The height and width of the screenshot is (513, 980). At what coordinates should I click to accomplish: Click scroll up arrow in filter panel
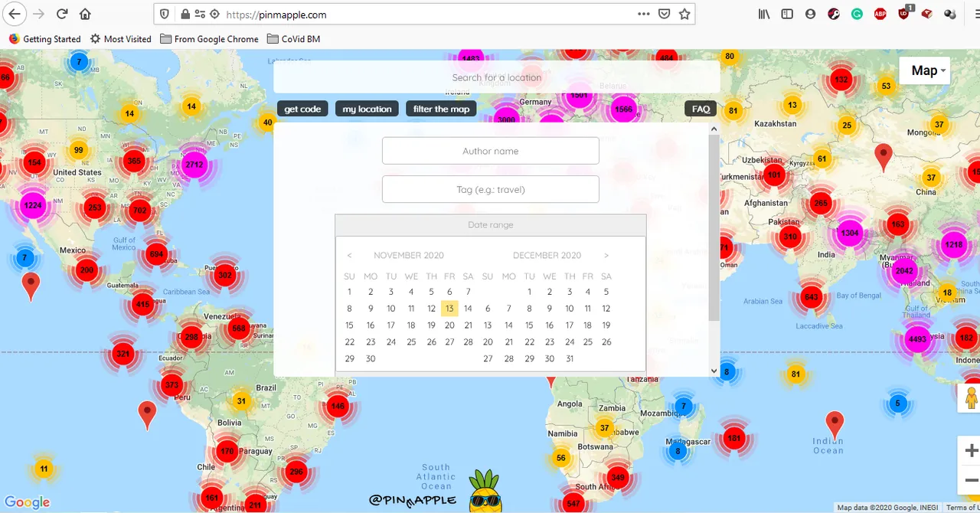(714, 129)
